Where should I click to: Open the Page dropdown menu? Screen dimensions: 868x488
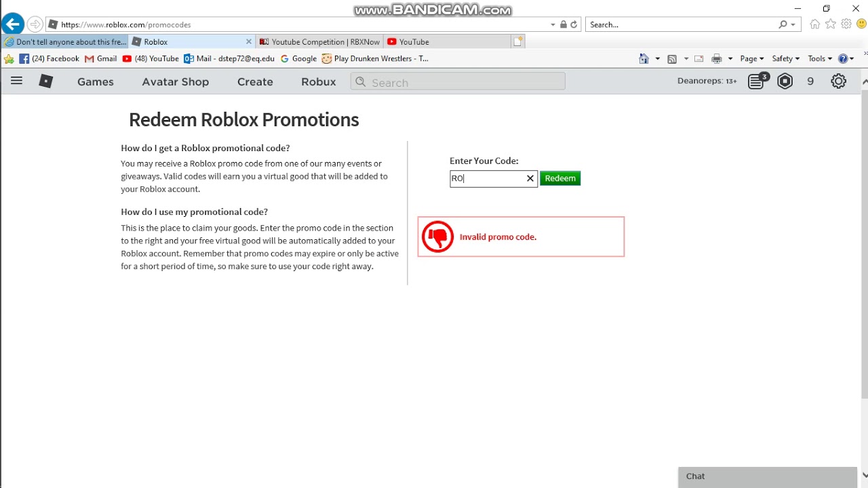coord(752,59)
